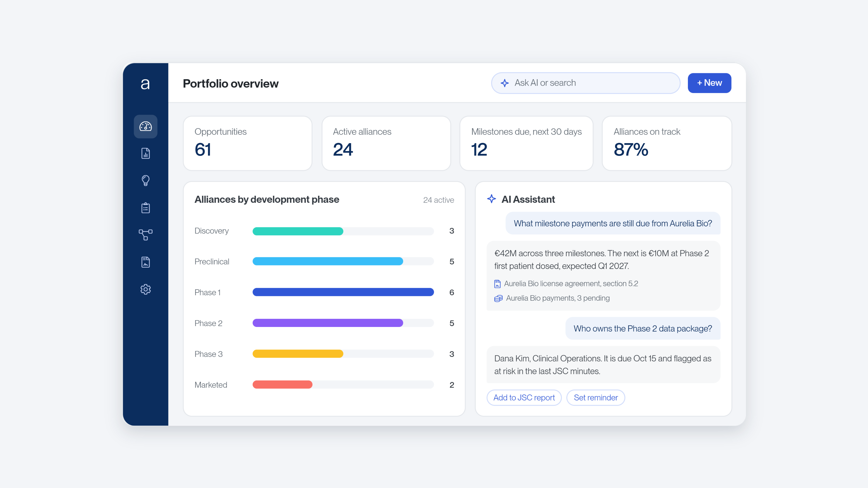Open the reports document-chart sidebar icon

(146, 153)
